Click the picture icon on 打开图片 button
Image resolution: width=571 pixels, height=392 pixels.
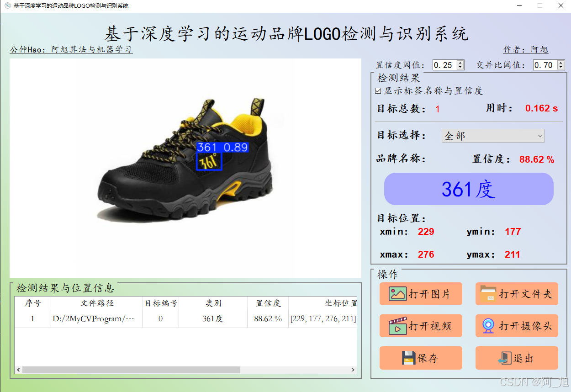click(398, 293)
